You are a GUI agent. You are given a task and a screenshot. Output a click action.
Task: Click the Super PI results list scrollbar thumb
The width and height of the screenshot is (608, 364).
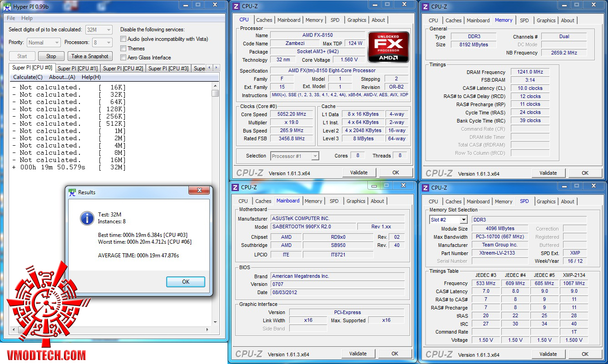[215, 93]
